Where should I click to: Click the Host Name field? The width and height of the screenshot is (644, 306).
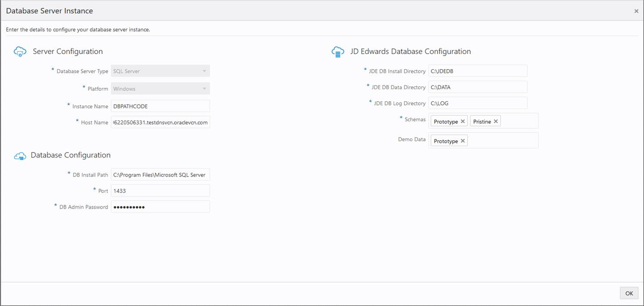coord(160,122)
